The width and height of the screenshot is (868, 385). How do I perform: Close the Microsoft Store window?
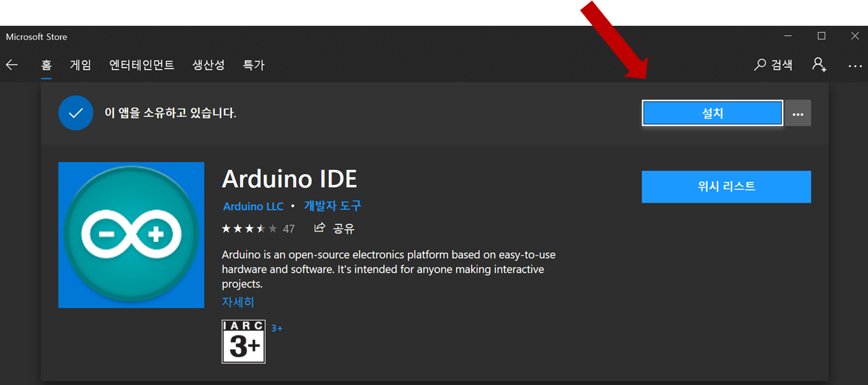pyautogui.click(x=855, y=36)
